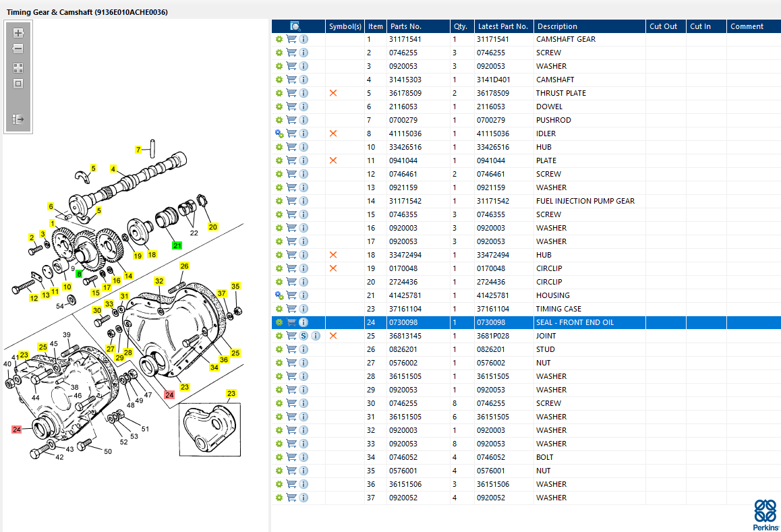The height and width of the screenshot is (532, 781).
Task: Sort by Description column header
Action: [589, 26]
